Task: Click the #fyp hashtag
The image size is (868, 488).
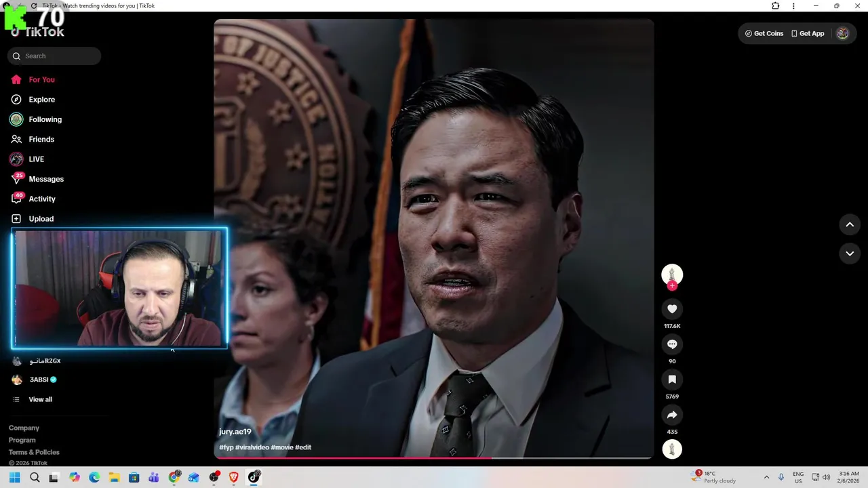Action: pyautogui.click(x=226, y=447)
